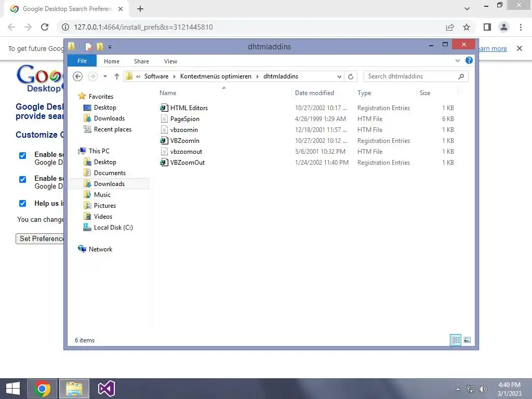Select Downloads under This PC
The height and width of the screenshot is (399, 532).
(x=109, y=183)
